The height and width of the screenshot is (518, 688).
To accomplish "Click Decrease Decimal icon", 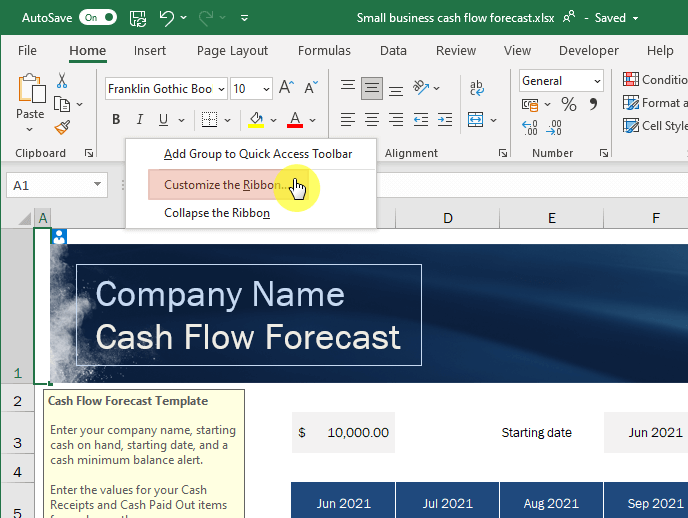I will (554, 128).
